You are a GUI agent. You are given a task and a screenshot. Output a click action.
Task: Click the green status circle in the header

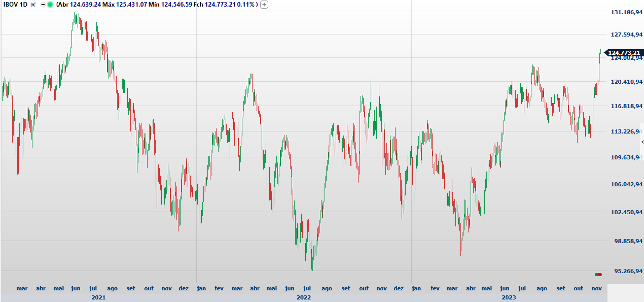click(x=50, y=5)
